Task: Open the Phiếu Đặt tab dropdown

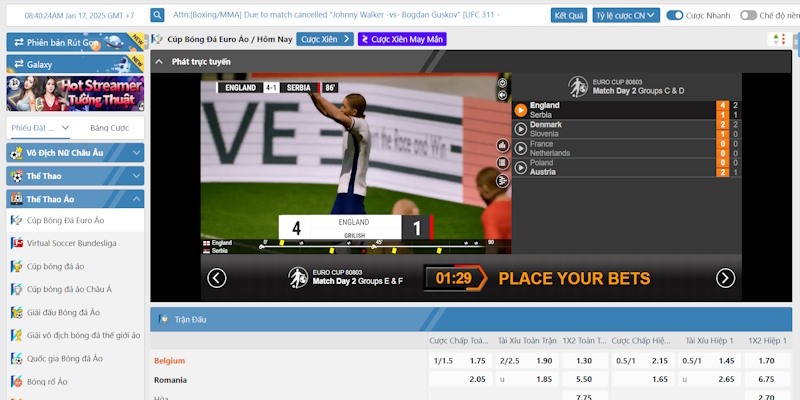Action: (41, 128)
